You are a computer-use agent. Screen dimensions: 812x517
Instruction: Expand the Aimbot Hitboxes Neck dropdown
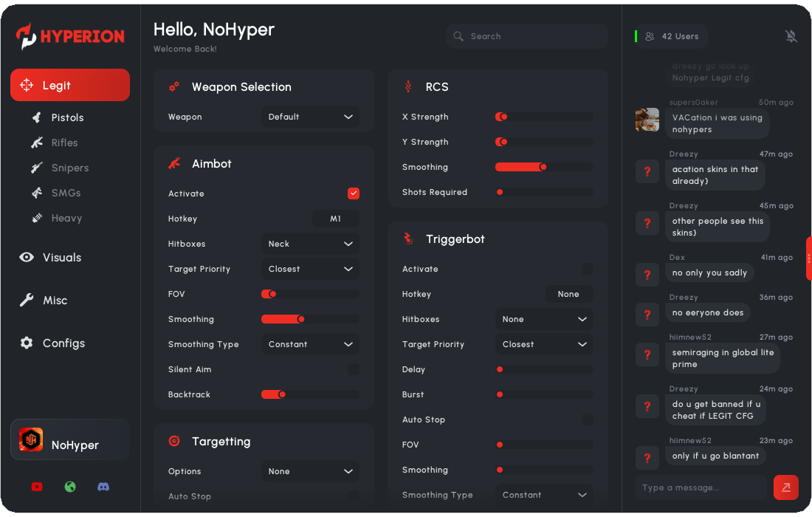[310, 244]
